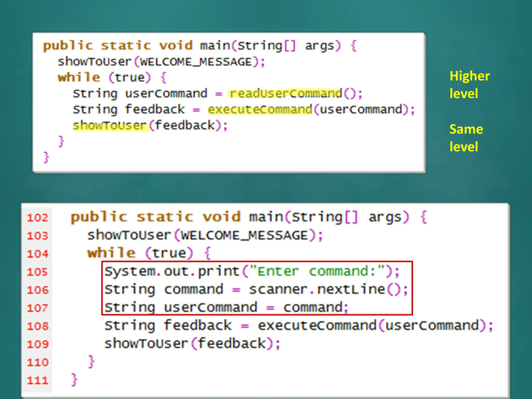Click 'String userCommand = command;' line

coord(226,307)
